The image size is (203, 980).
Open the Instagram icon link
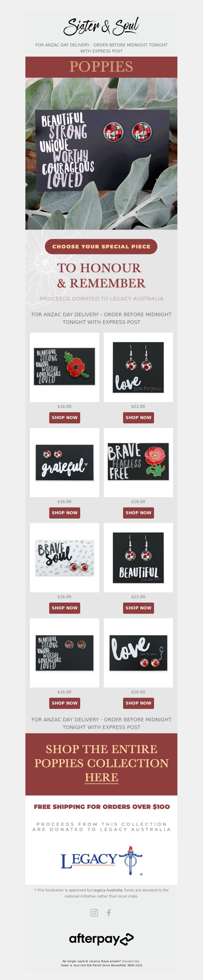[x=94, y=913]
